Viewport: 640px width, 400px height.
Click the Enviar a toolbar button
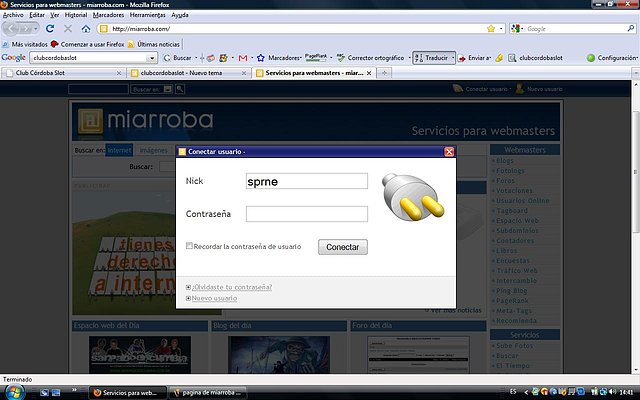[474, 58]
